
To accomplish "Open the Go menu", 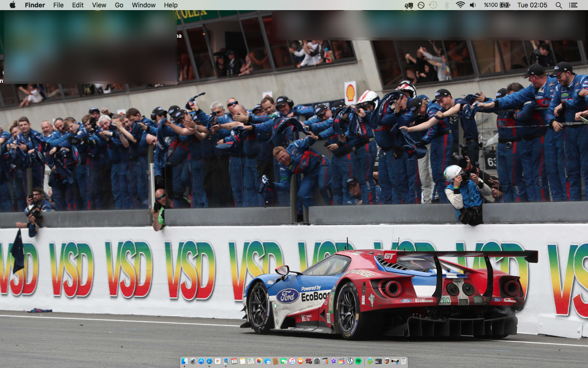I will click(119, 5).
